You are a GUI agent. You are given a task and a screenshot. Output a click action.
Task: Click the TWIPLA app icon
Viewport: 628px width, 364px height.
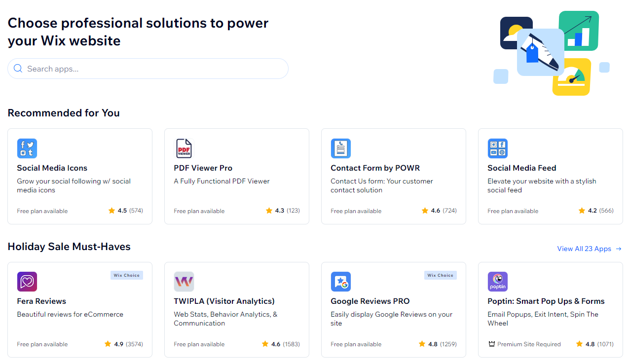[184, 281]
